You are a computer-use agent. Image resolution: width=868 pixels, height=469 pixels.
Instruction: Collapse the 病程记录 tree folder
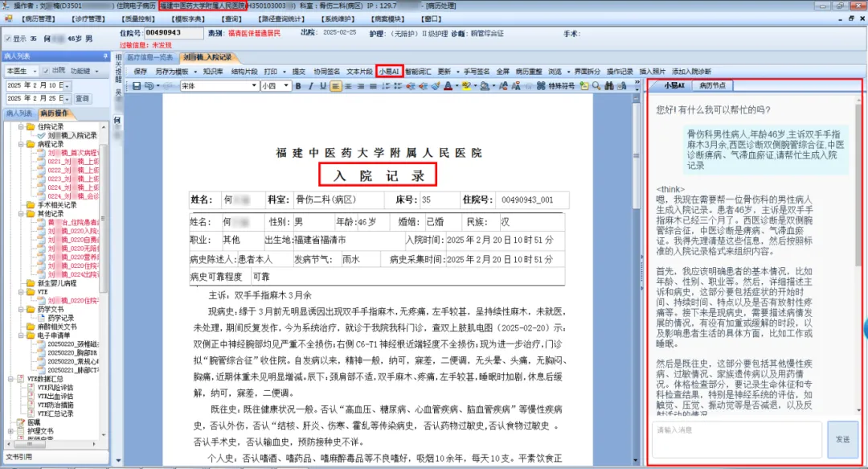21,145
